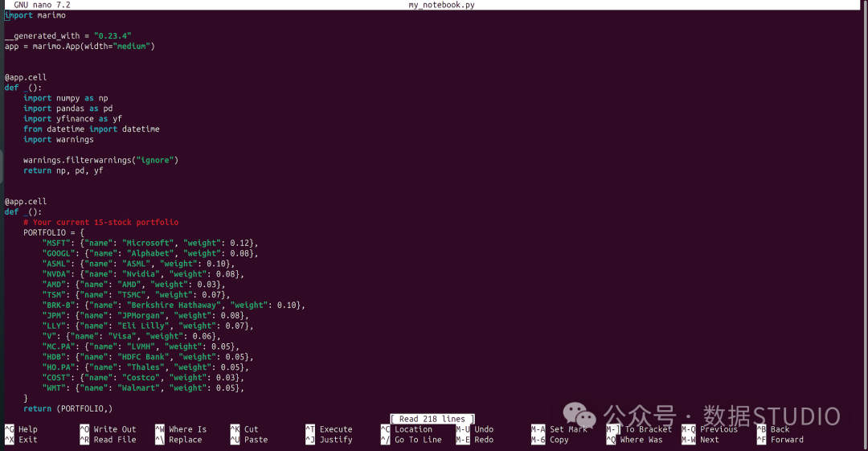Image resolution: width=868 pixels, height=451 pixels.
Task: Click the 'from datetime import datetime' line
Action: 92,129
